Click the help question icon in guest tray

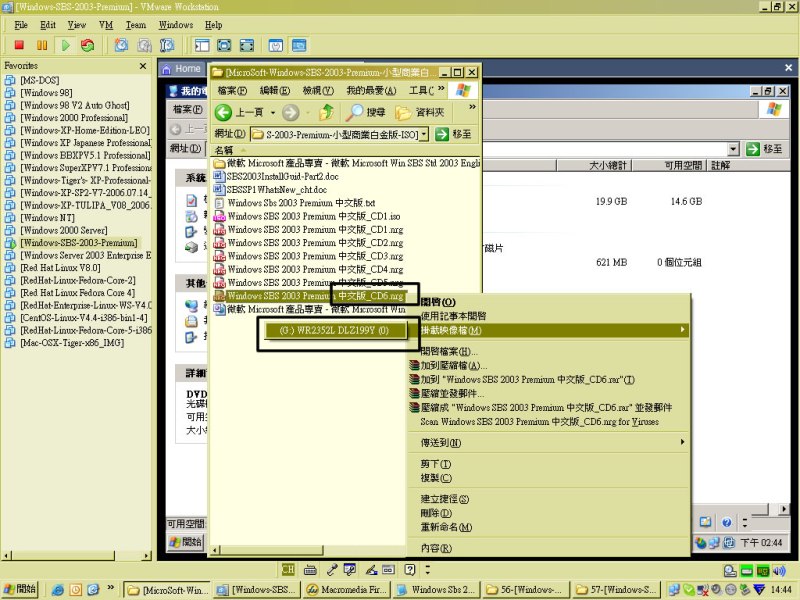(x=727, y=522)
